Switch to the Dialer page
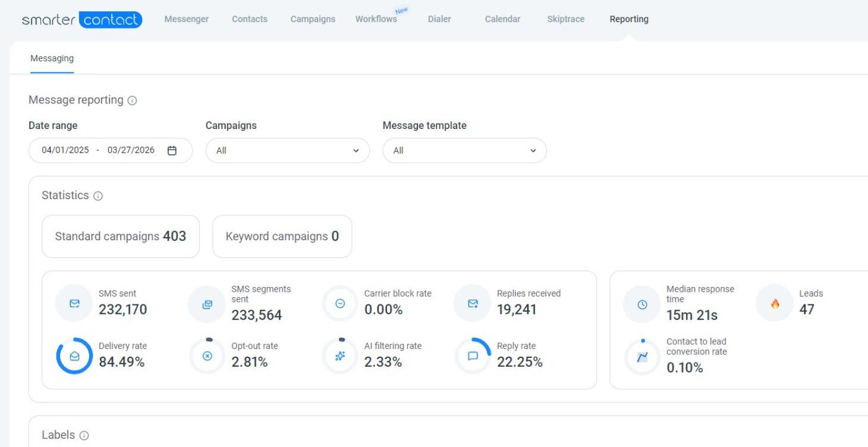This screenshot has width=868, height=447. point(439,19)
